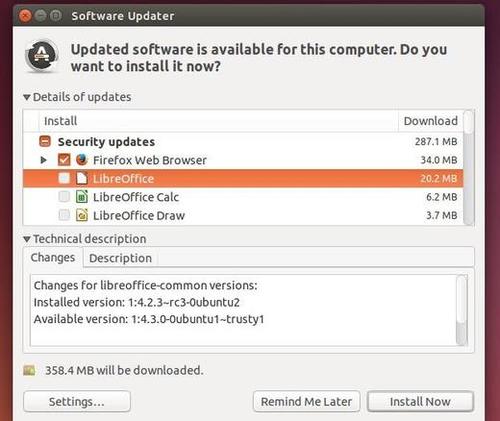Click the LibreOffice Calc spreadsheet icon
Viewport: 500px width, 421px height.
(82, 197)
